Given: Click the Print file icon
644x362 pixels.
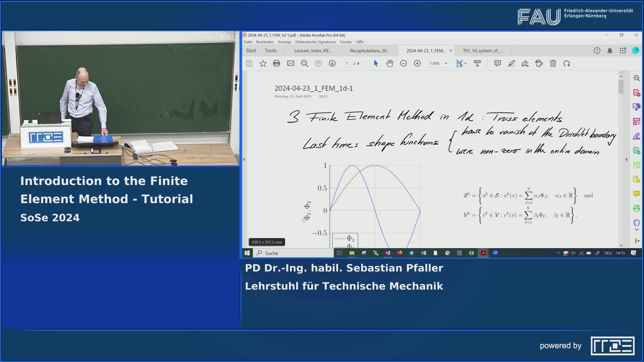Looking at the screenshot, I should pos(276,63).
